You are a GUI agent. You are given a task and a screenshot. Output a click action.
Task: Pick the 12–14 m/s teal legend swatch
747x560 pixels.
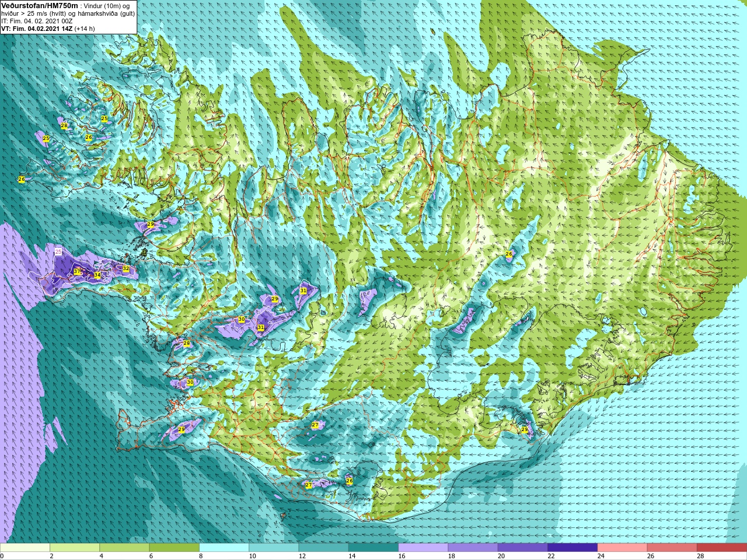coord(323,548)
